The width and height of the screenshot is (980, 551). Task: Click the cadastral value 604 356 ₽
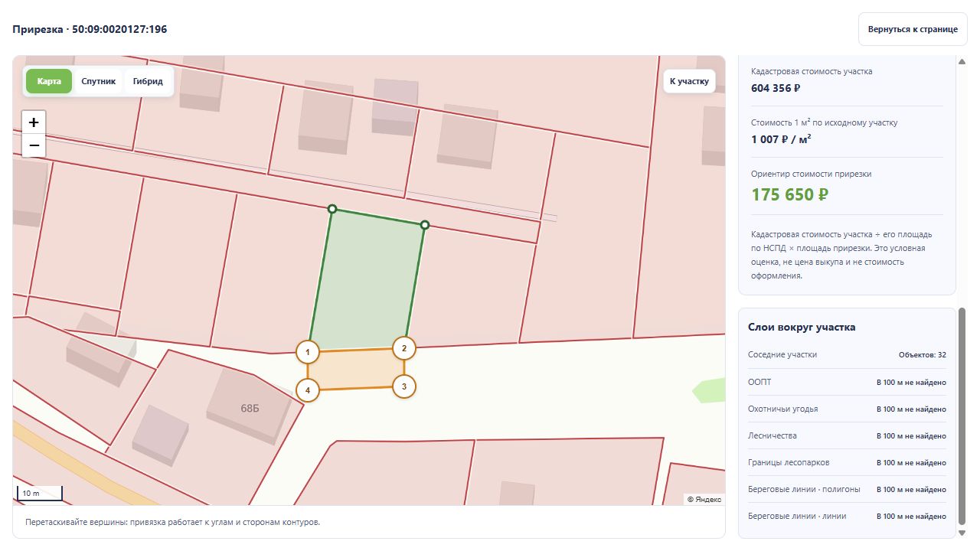click(x=776, y=88)
